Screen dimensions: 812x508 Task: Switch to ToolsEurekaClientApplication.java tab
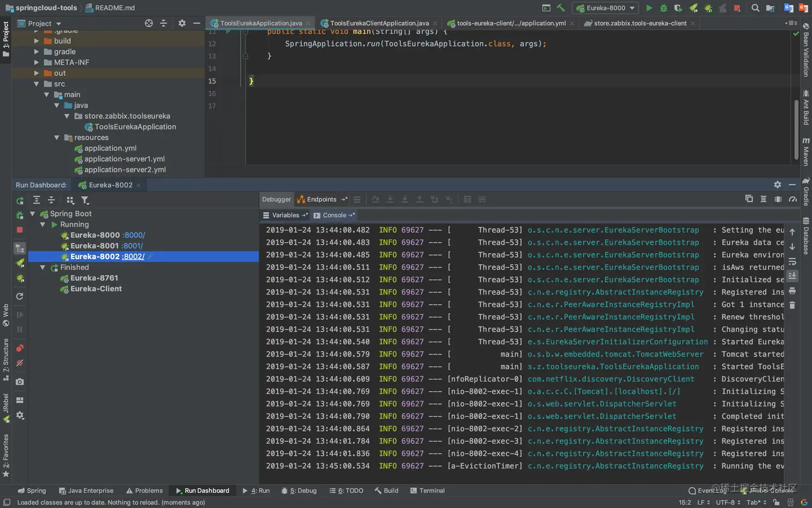point(379,23)
